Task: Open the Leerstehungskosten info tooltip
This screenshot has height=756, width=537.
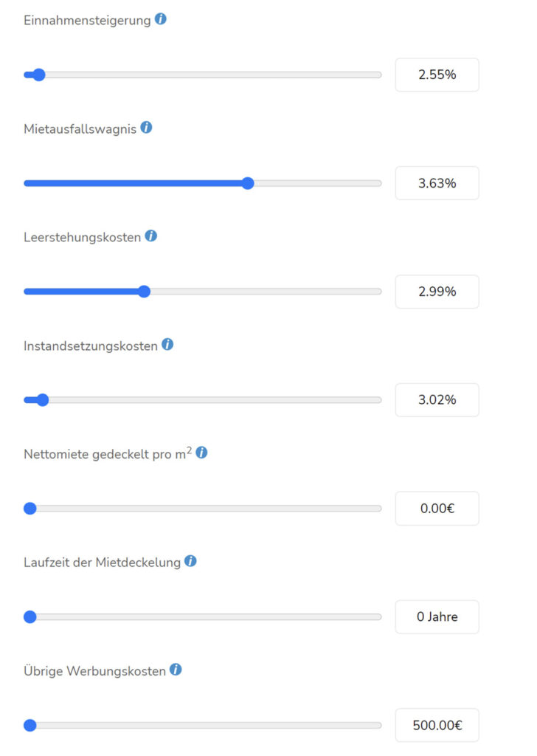Action: 150,236
